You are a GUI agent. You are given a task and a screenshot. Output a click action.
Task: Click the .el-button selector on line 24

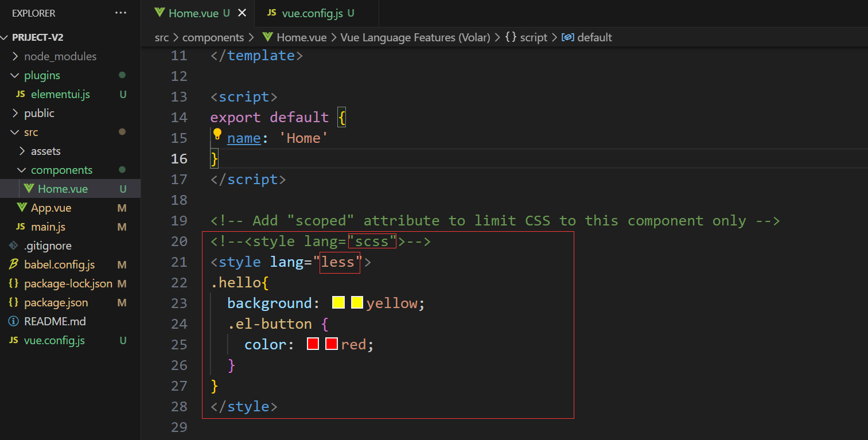tap(270, 324)
